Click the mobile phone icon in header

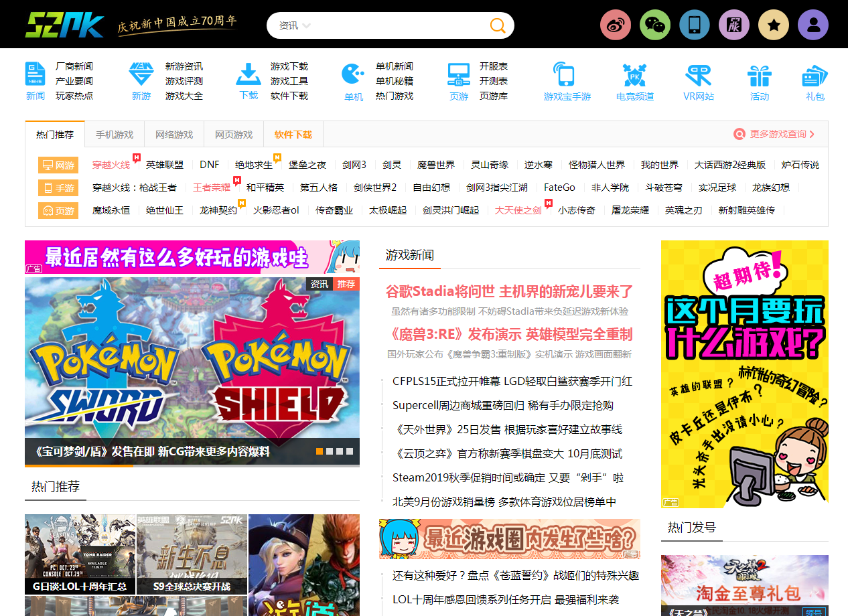(x=695, y=25)
